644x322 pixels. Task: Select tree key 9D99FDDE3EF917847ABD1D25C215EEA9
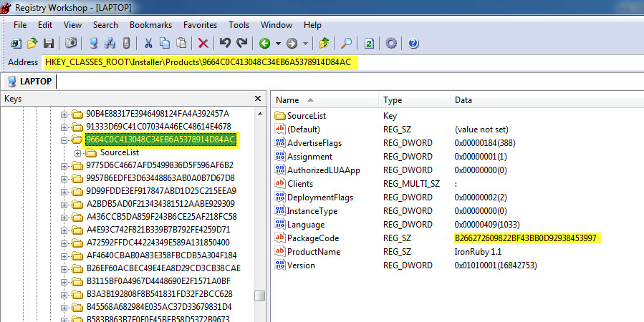(x=161, y=191)
